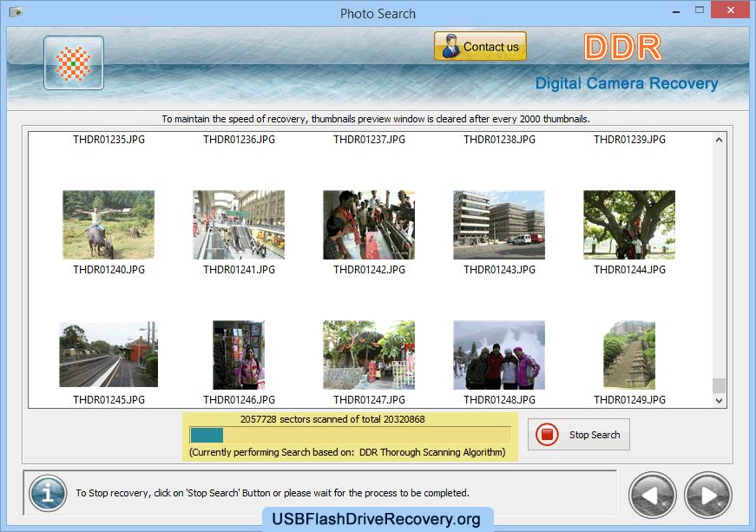Select thumbnail THDR01240.JPG of man on buffalo

[108, 225]
